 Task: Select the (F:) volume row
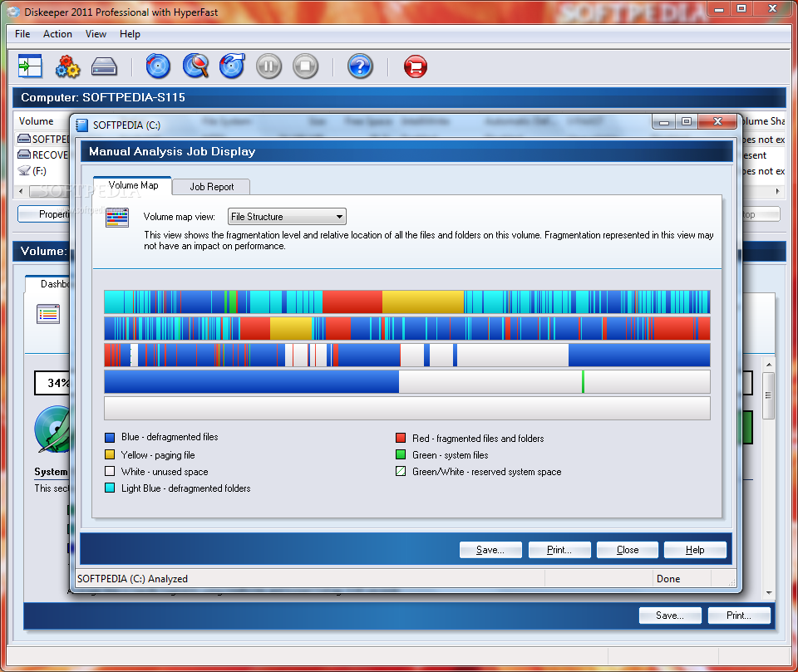[32, 171]
